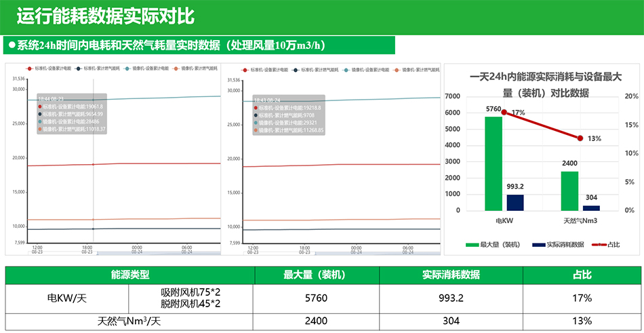The width and height of the screenshot is (644, 333).
Task: Select the 993.2 cell in the table
Action: [451, 299]
